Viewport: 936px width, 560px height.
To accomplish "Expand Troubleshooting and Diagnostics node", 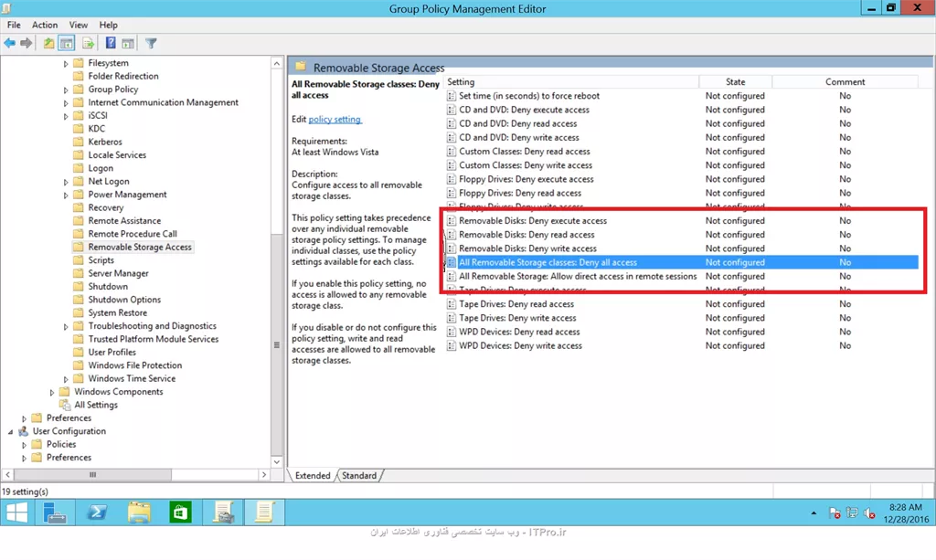I will tap(66, 326).
